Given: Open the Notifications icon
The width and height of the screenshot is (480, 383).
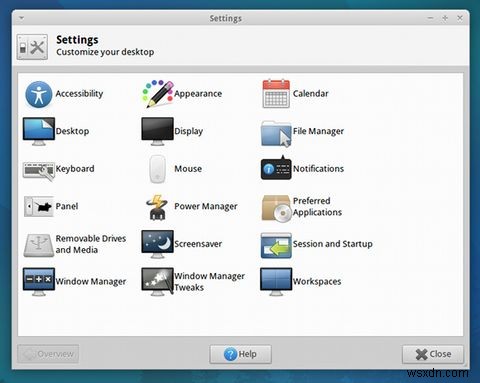Looking at the screenshot, I should tap(276, 168).
